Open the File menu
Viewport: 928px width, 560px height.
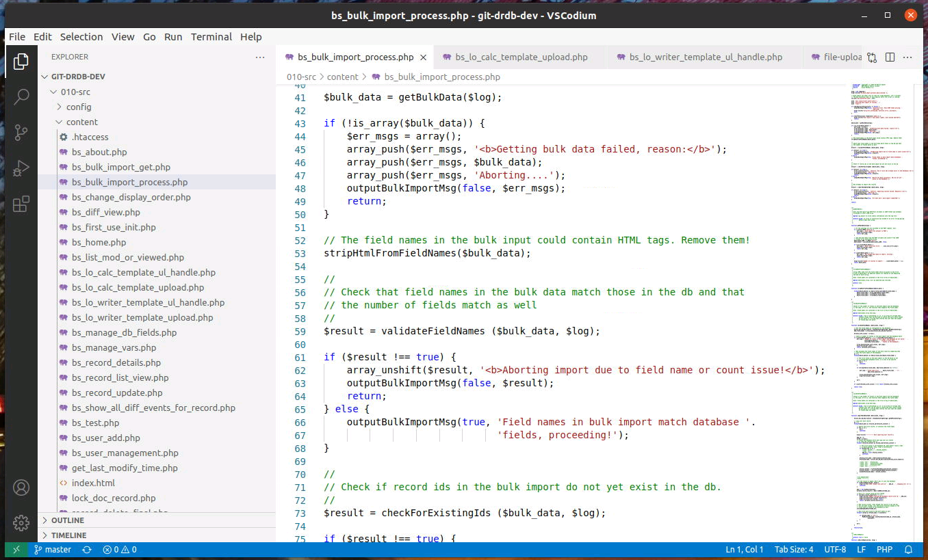coord(17,37)
